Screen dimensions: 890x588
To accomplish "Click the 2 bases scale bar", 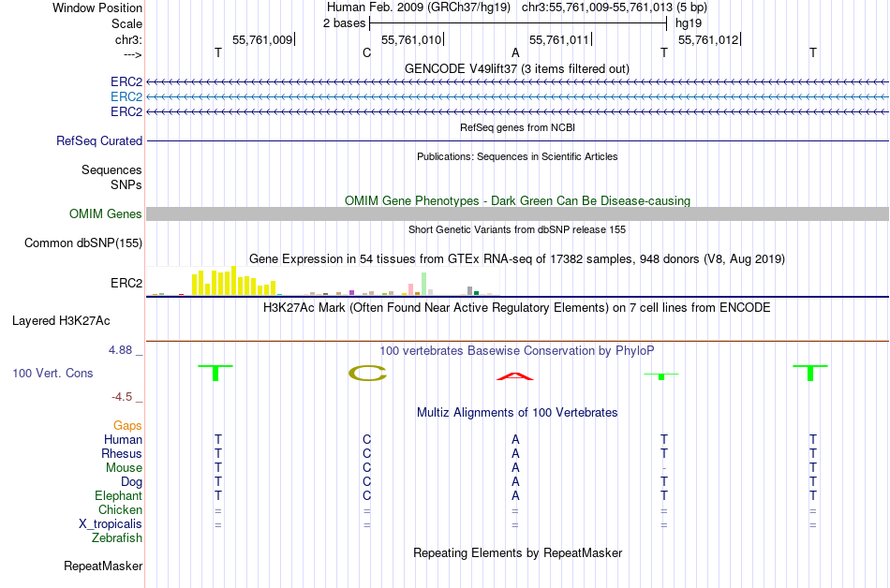I will [x=518, y=23].
